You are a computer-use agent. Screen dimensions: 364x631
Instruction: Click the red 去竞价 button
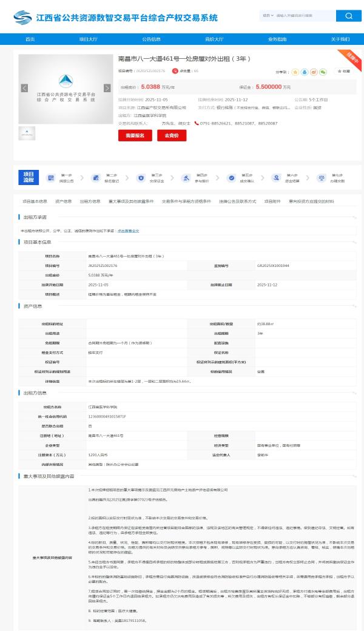click(x=172, y=136)
